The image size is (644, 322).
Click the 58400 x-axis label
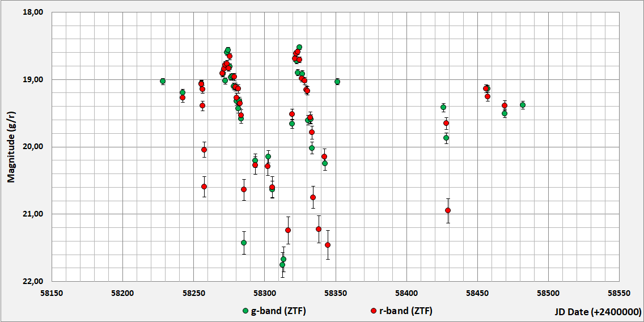[x=407, y=293]
